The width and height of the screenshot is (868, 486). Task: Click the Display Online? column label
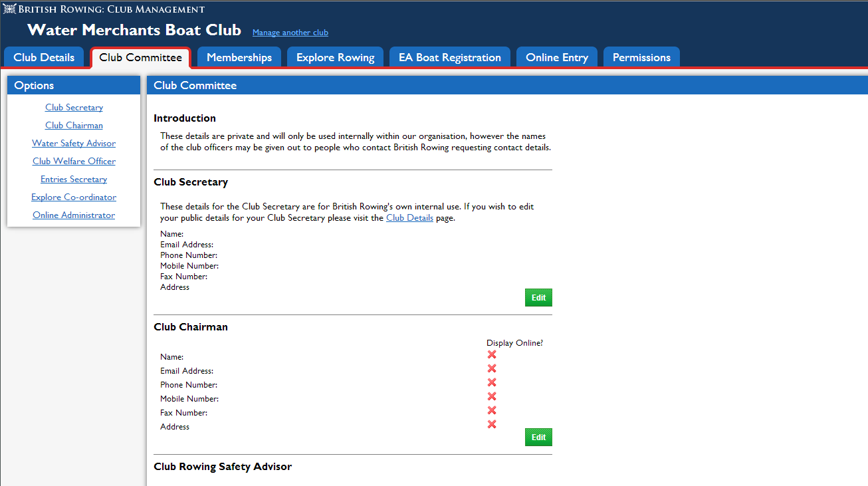click(515, 343)
